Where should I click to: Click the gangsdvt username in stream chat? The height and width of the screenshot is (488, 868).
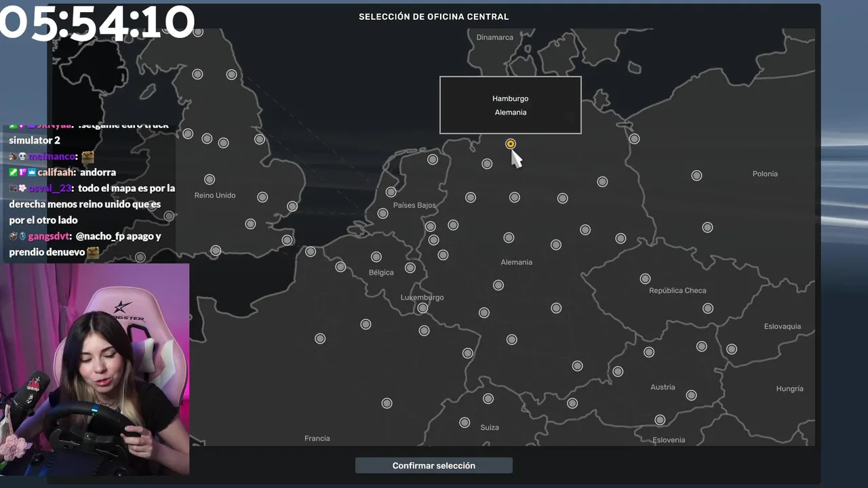tap(49, 236)
